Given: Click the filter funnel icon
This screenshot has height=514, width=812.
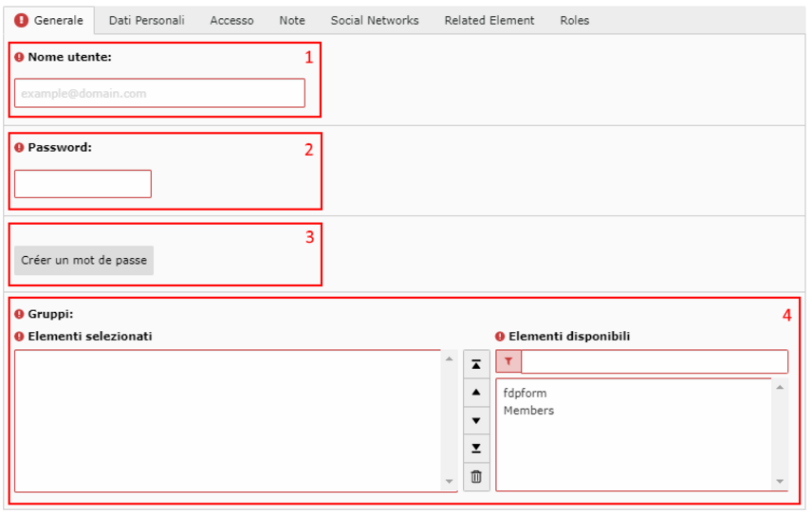Looking at the screenshot, I should (x=508, y=361).
